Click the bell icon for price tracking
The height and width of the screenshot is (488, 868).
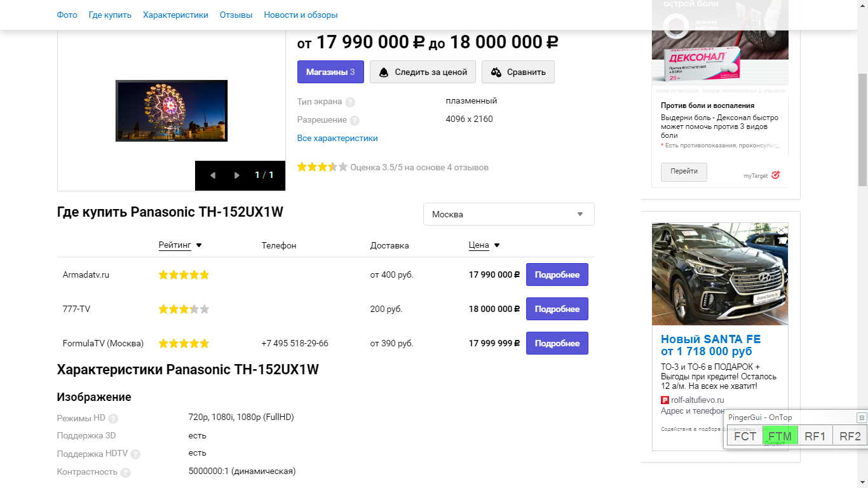(x=384, y=72)
